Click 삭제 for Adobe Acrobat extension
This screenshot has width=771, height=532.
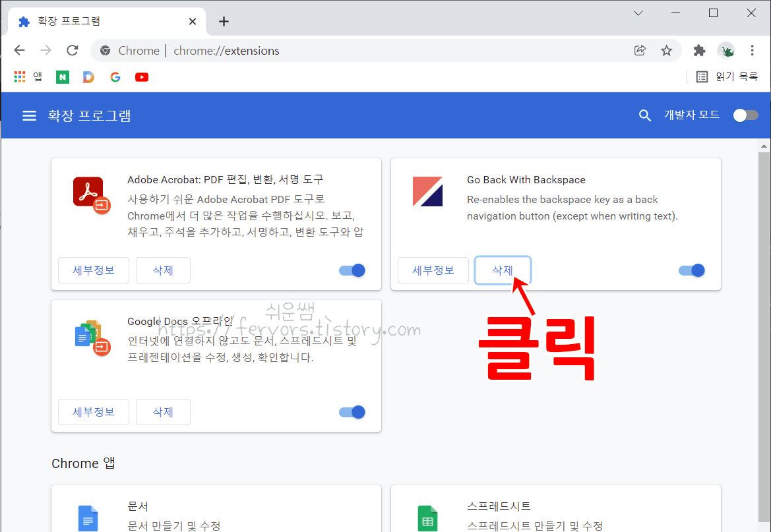point(163,270)
